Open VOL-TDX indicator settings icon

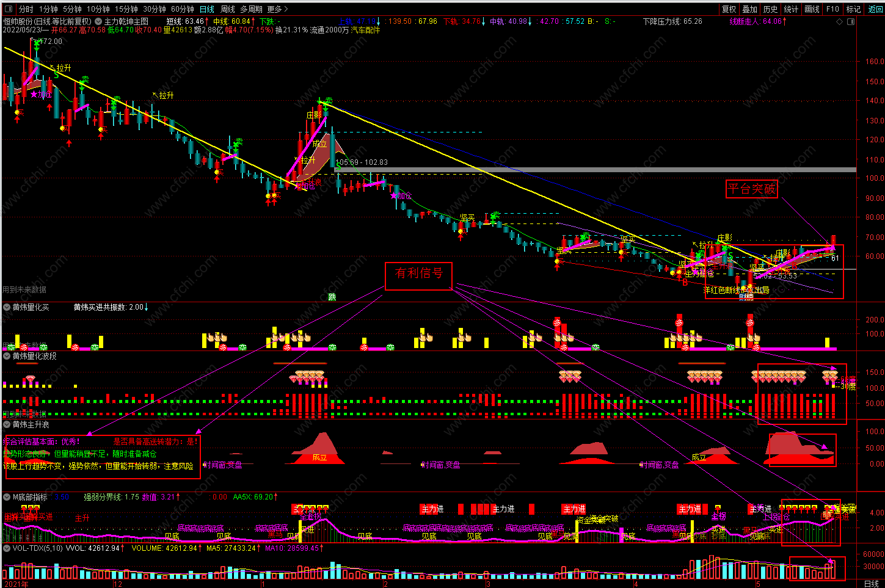point(7,548)
